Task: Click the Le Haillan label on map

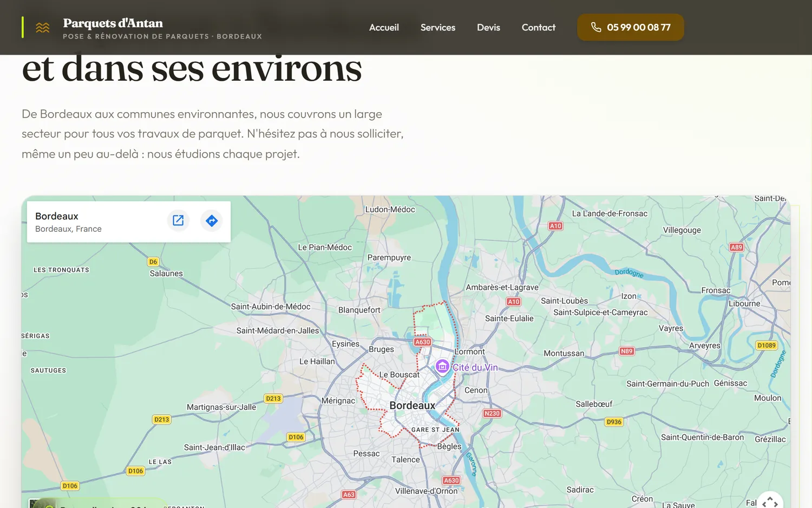Action: [317, 362]
